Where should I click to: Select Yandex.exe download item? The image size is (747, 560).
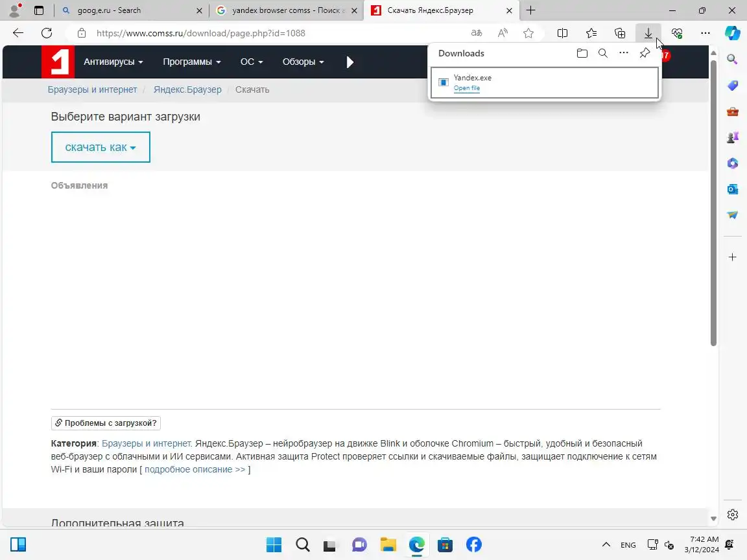pos(545,83)
